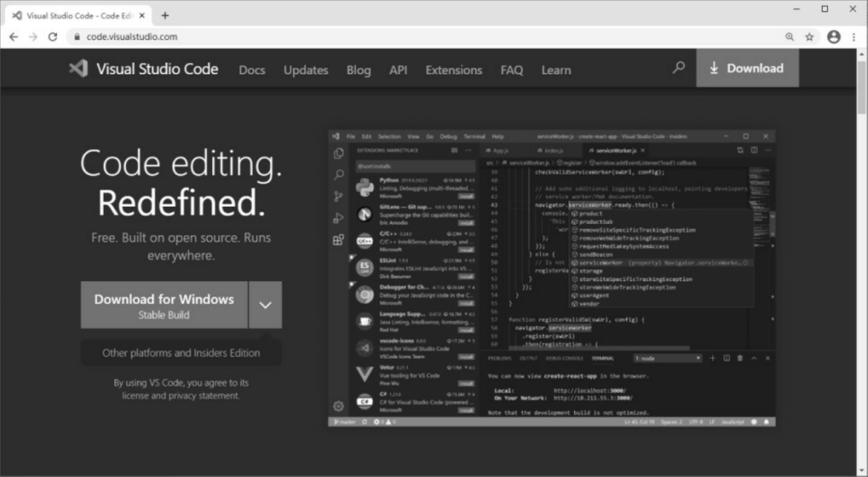Reload the page with the refresh icon

coord(53,37)
